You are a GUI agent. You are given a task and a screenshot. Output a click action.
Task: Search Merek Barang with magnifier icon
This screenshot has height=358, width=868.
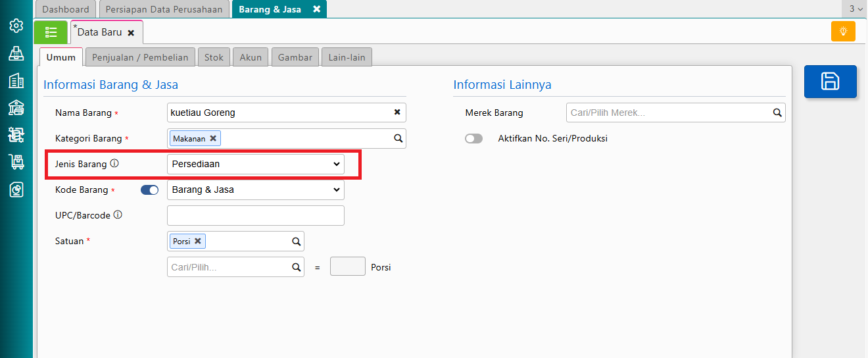777,113
